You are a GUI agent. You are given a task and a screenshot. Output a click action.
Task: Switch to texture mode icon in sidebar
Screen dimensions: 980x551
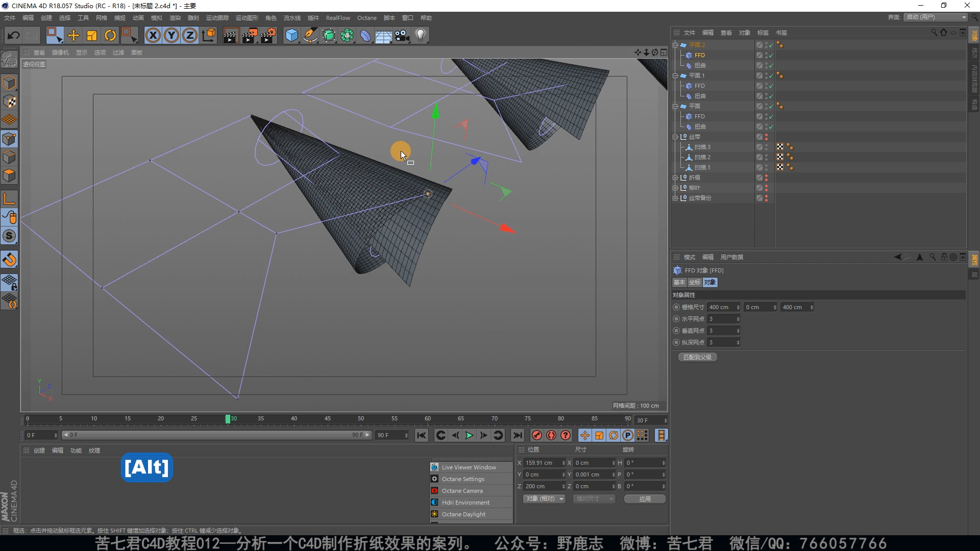(x=9, y=102)
